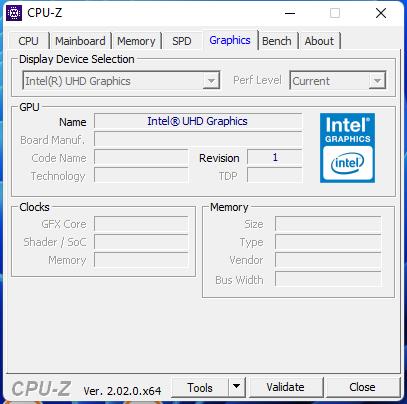This screenshot has height=404, width=407.
Task: Click the Close button at bottom
Action: pos(362,387)
